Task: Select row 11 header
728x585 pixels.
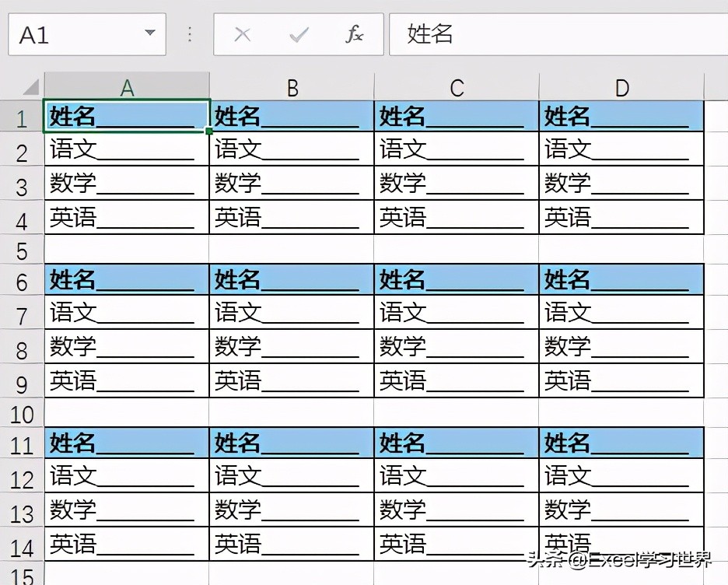Action: click(22, 443)
